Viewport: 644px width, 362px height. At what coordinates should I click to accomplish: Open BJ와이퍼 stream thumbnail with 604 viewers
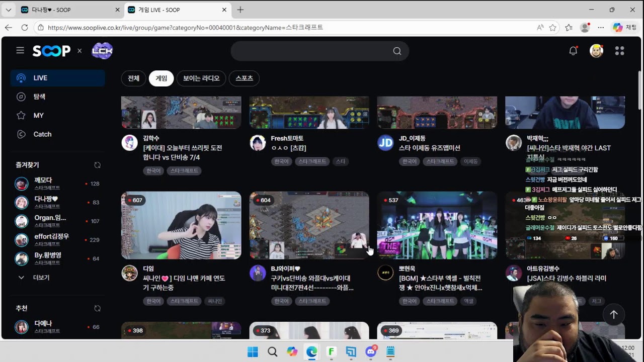[309, 225]
